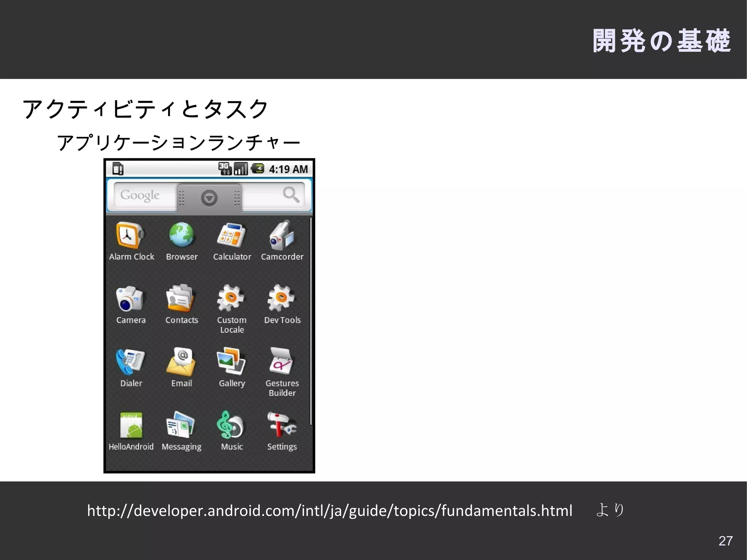Open the developer.android.com fundamentals link
Screen dimensions: 747x560
point(330,510)
